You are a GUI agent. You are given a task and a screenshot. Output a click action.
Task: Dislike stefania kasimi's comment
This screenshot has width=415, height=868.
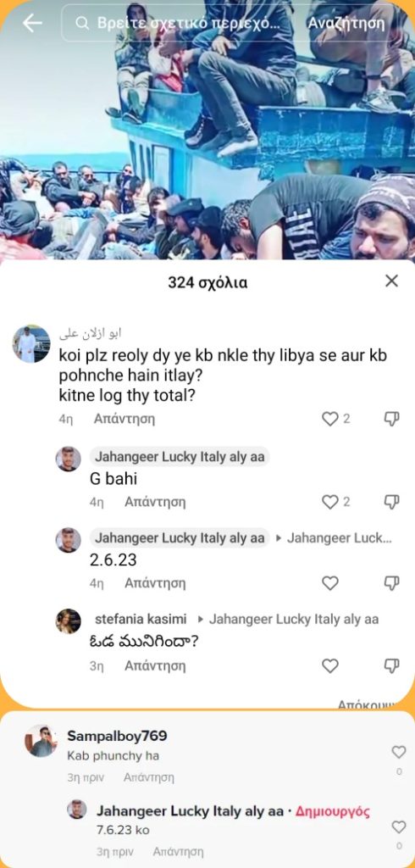[392, 666]
